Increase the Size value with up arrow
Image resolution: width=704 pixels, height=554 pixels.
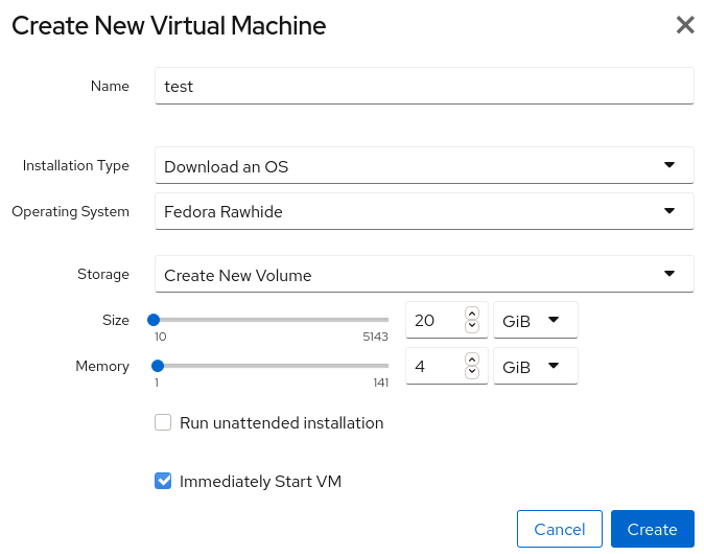pyautogui.click(x=472, y=314)
